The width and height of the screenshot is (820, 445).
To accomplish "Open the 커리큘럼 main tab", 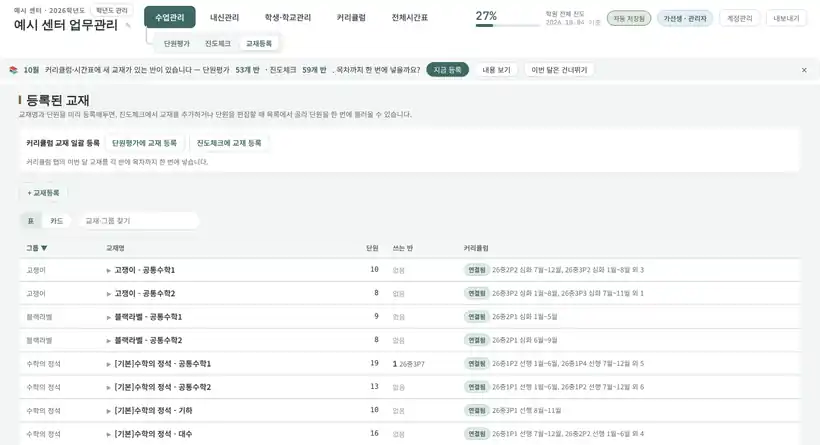I will tap(351, 17).
